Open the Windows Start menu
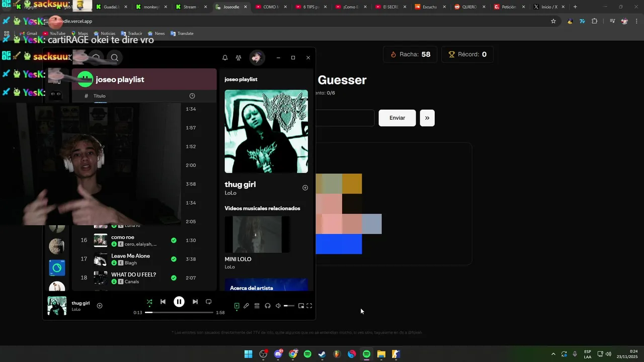The image size is (644, 362). (x=248, y=354)
